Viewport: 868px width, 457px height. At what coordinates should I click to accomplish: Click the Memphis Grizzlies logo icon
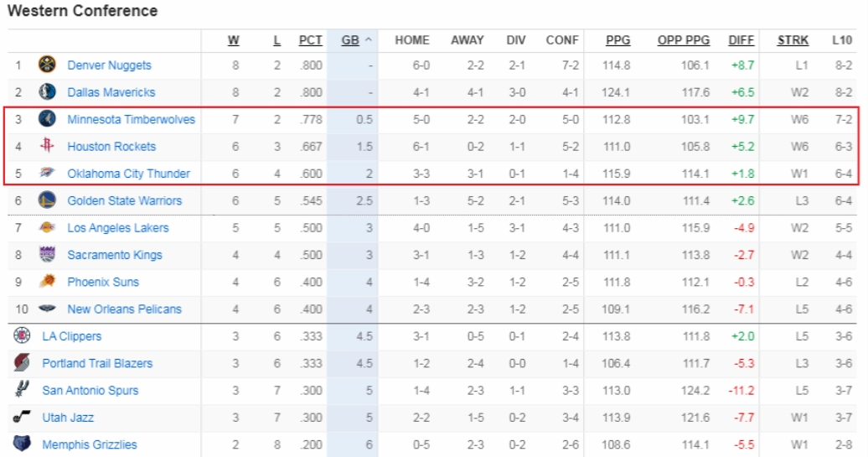click(x=22, y=444)
